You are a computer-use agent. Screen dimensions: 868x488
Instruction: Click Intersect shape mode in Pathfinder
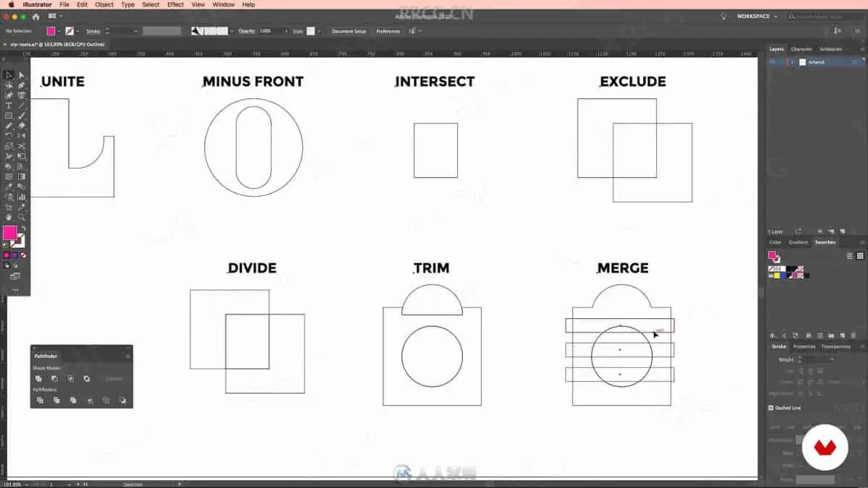(70, 378)
